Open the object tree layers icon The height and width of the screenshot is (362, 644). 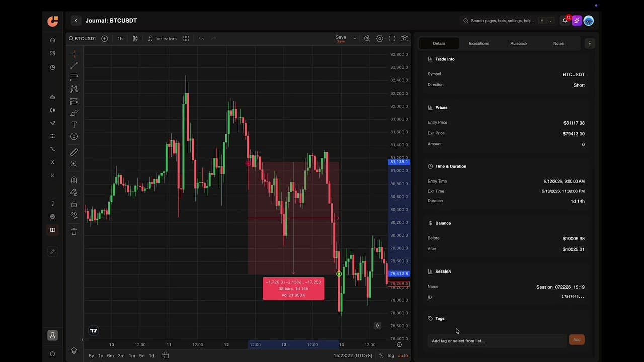pos(74,351)
